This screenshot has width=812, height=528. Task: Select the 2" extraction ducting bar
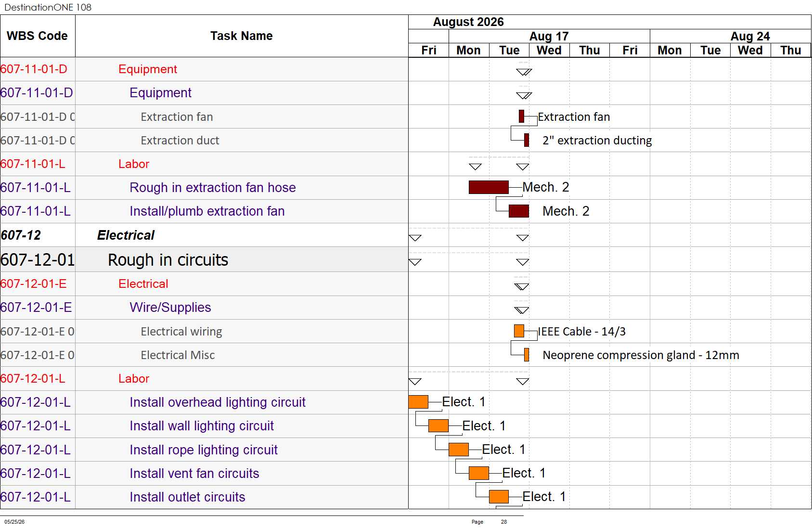(527, 140)
